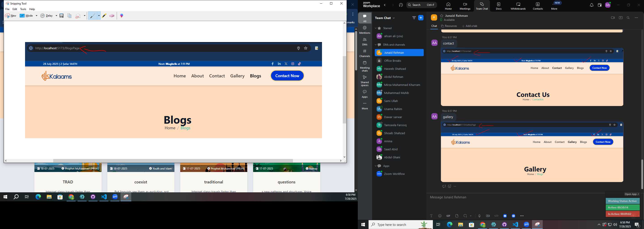Viewport: 644px width, 229px height.
Task: Click the Save Snip floppy disk icon
Action: [x=61, y=16]
